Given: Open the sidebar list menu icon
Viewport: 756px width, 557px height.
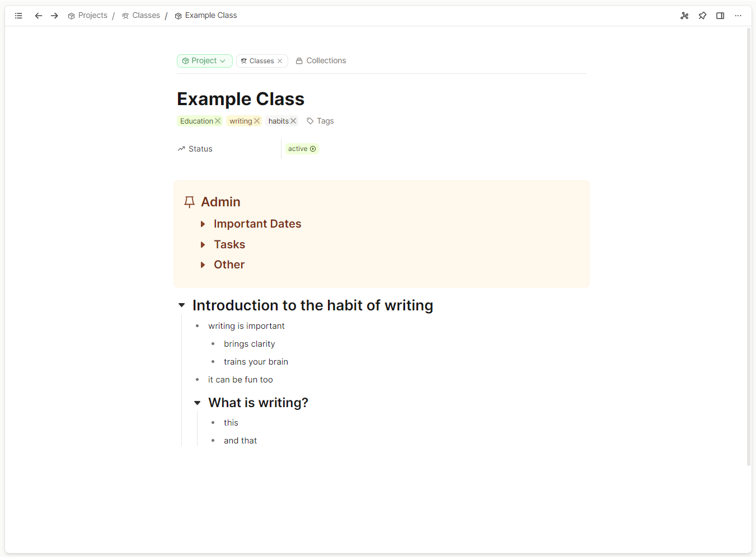Looking at the screenshot, I should tap(18, 16).
